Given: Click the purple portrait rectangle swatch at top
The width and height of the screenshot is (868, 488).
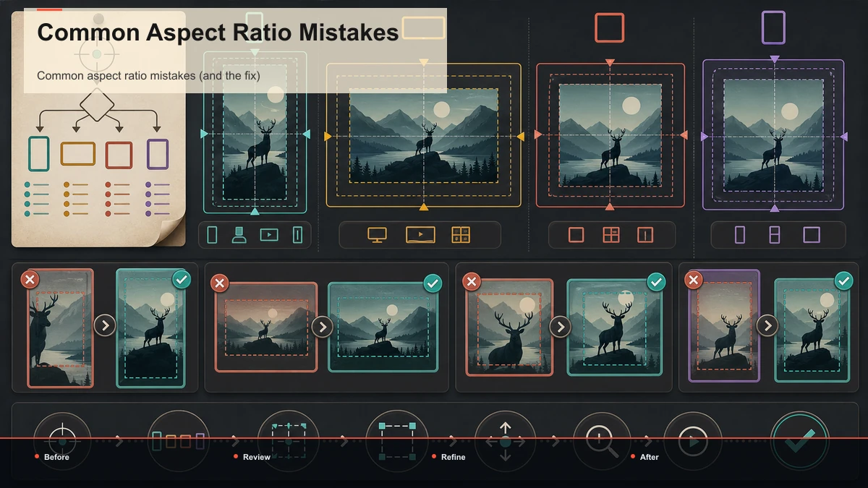Looking at the screenshot, I should [773, 27].
